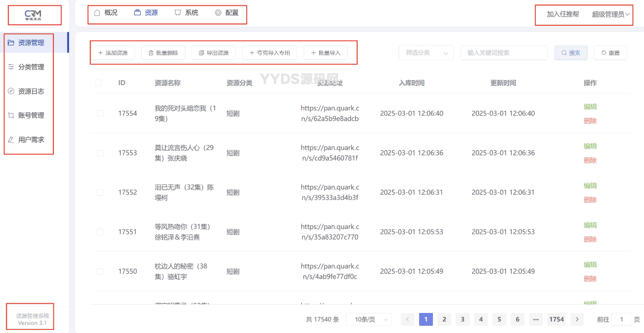Click the 搜索 search button
644x333 pixels.
(571, 53)
